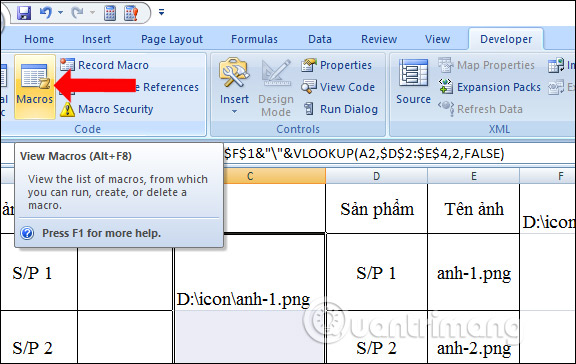Click the Record Macro label
The width and height of the screenshot is (576, 364).
tap(114, 65)
